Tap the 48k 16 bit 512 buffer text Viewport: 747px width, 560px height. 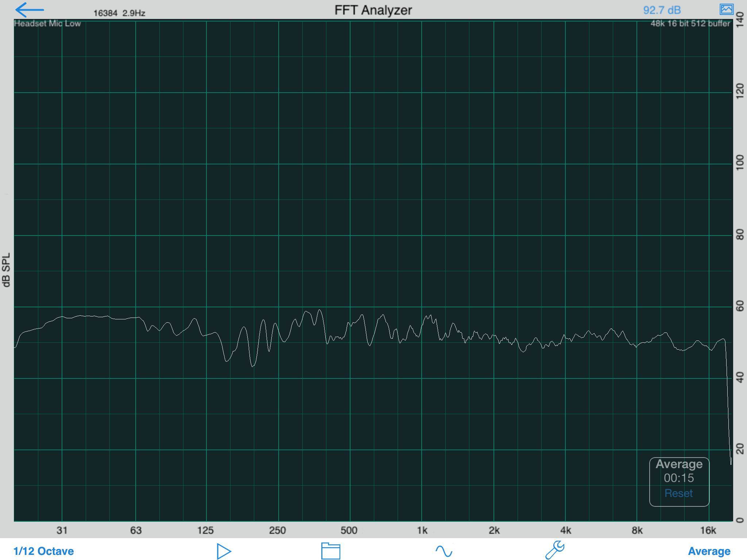pos(690,24)
